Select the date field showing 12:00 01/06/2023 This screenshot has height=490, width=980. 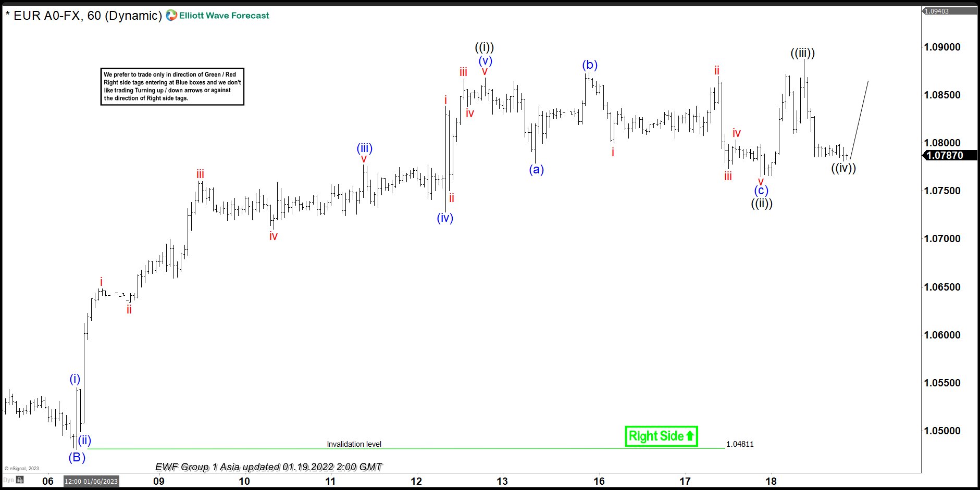tap(90, 482)
